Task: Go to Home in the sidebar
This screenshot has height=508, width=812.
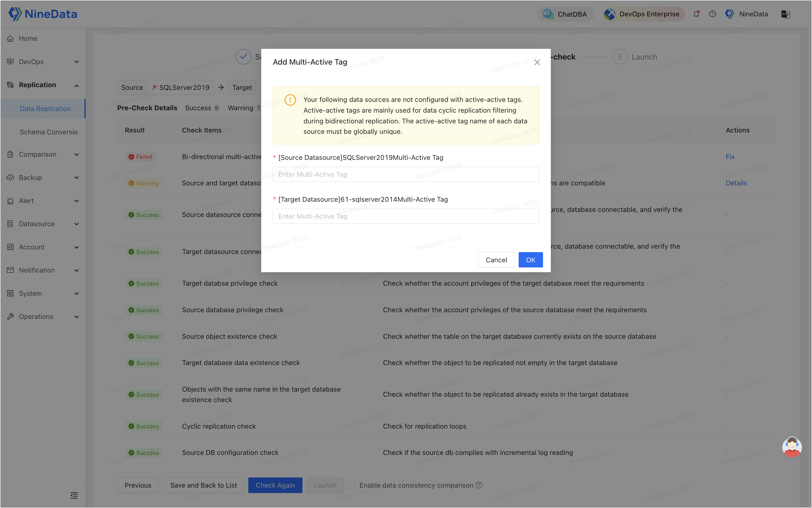Action: point(28,38)
